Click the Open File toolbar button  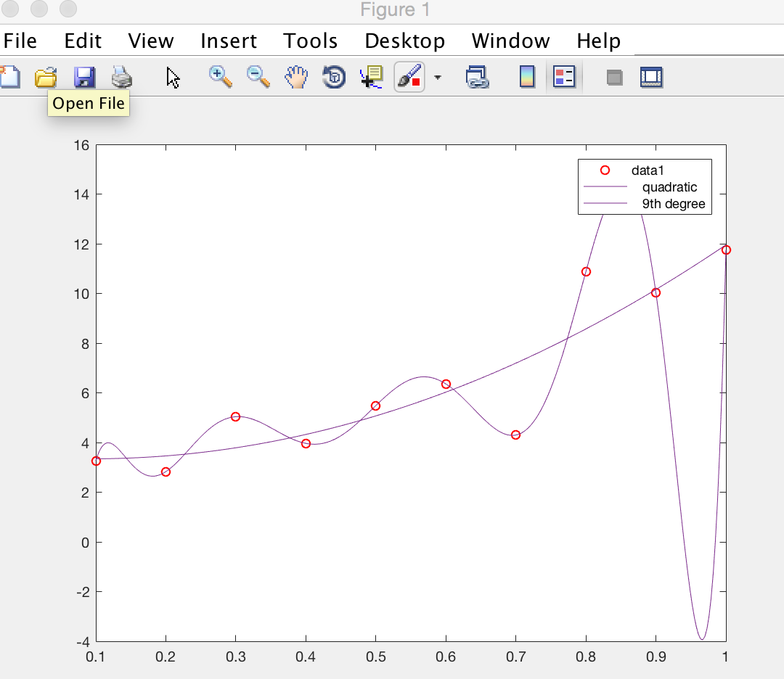(45, 77)
